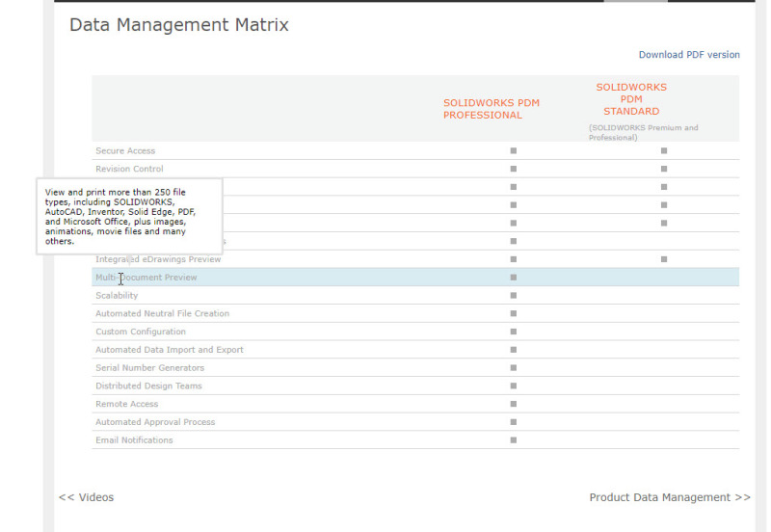Select the Remote Access feature label

click(x=127, y=404)
